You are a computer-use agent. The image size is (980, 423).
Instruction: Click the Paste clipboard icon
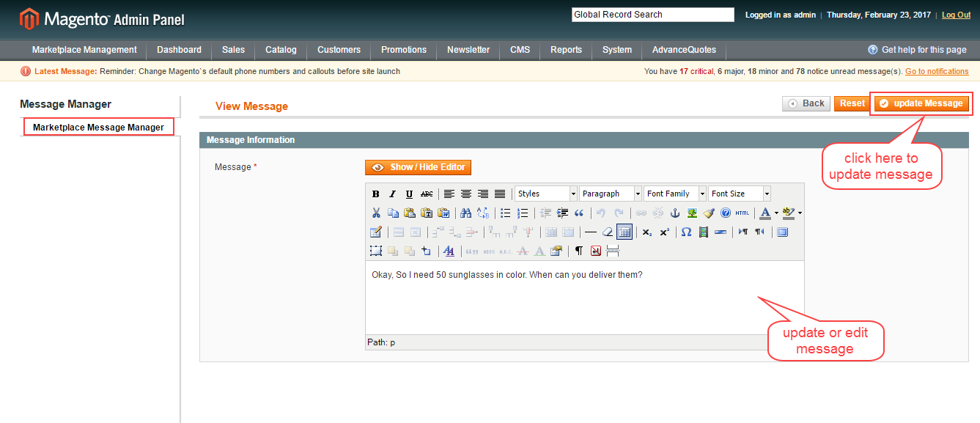tap(410, 213)
